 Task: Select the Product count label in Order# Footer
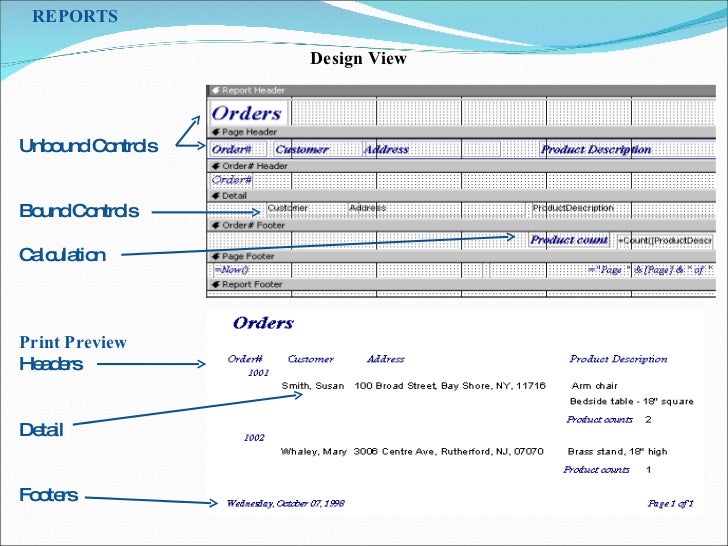569,240
